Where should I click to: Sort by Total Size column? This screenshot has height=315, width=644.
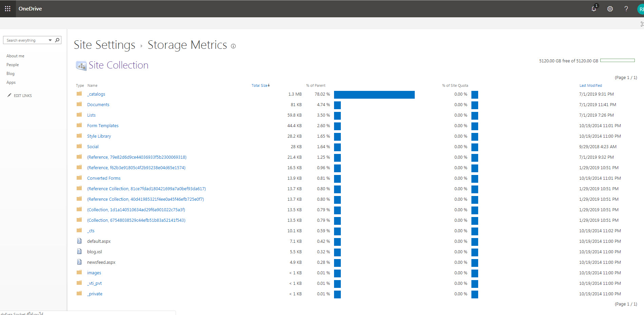pos(260,85)
